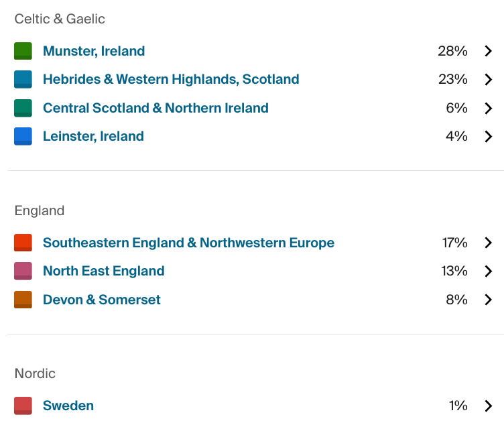Viewport: 504px width, 433px height.
Task: Open the Sweden region link
Action: pyautogui.click(x=68, y=406)
